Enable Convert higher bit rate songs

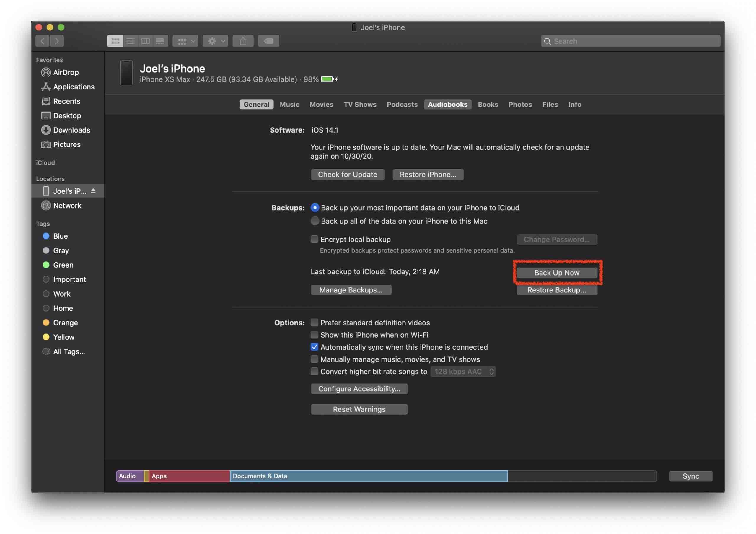[x=315, y=371]
